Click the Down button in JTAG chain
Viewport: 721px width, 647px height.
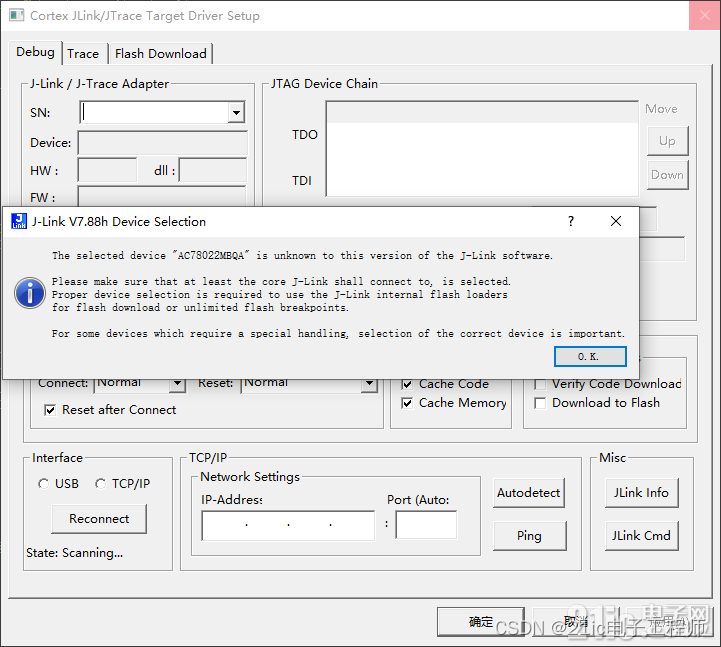[667, 175]
